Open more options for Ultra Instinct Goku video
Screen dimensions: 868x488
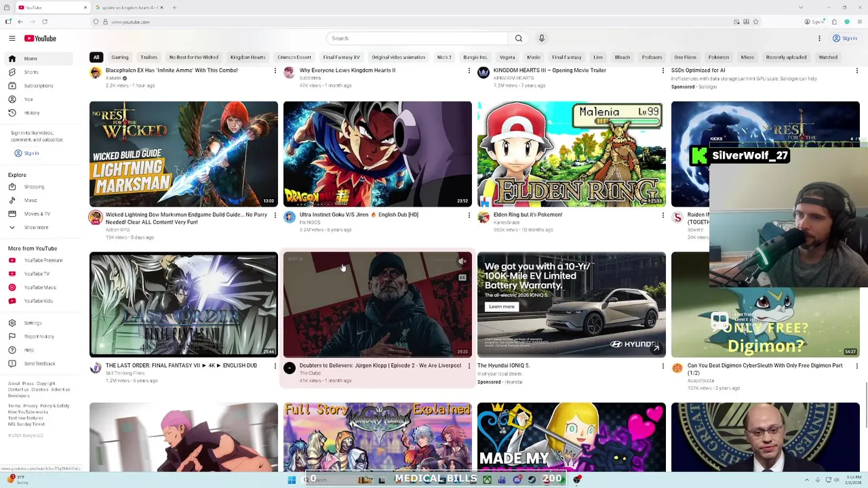coord(469,216)
